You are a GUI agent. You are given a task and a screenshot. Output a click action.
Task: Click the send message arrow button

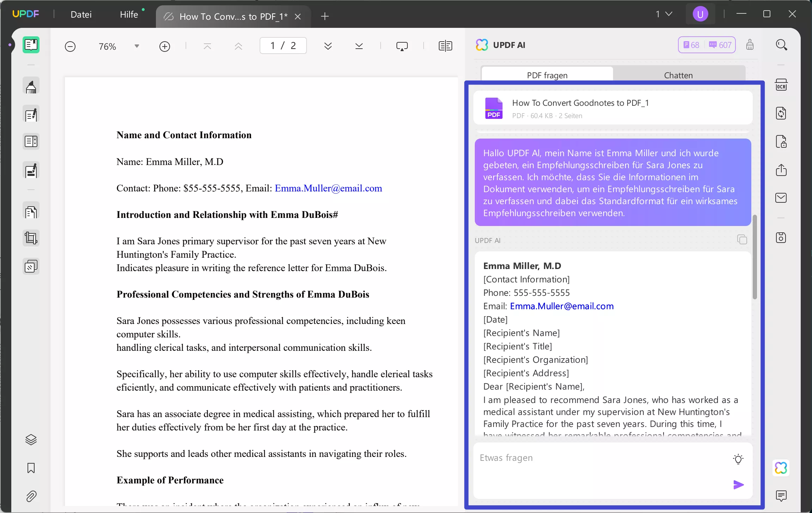pyautogui.click(x=738, y=485)
